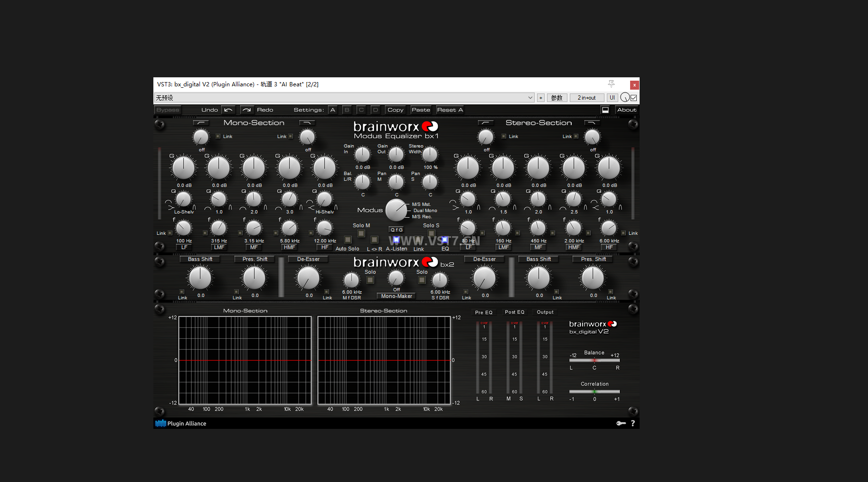Enable Link beside the Stereo low-pass knob
The height and width of the screenshot is (482, 868).
pyautogui.click(x=576, y=136)
